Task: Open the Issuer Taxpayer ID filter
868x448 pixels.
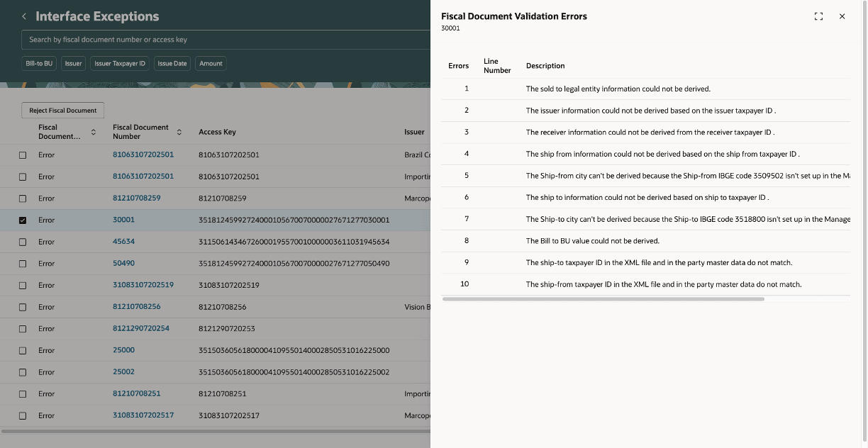Action: (120, 64)
